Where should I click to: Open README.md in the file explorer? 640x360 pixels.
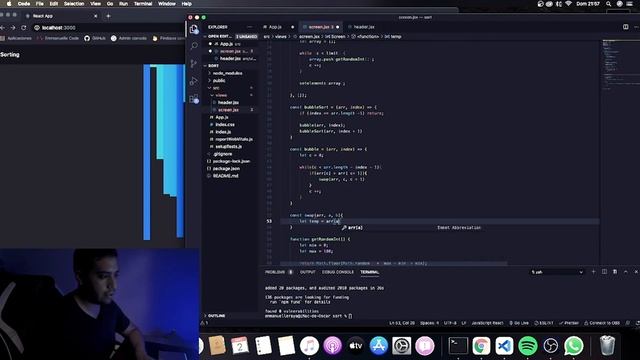click(225, 176)
